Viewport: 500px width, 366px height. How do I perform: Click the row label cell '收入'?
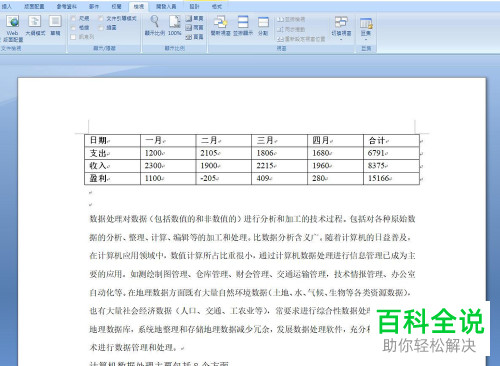pos(113,166)
